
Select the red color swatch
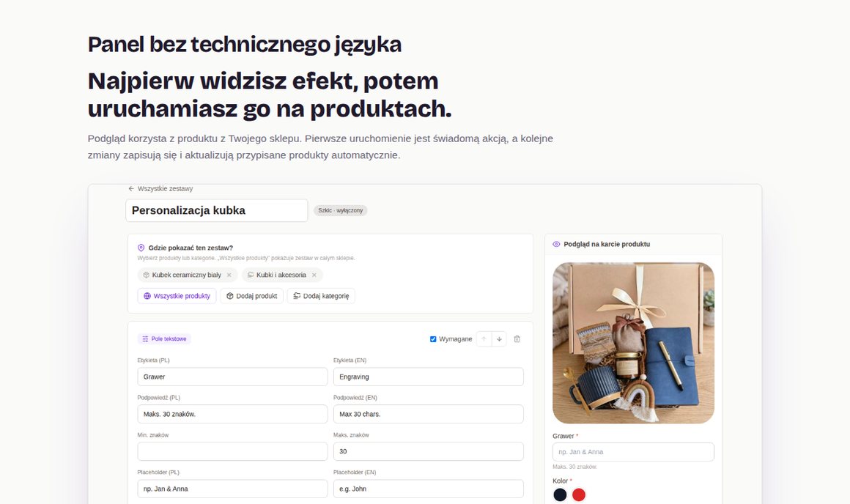tap(579, 494)
